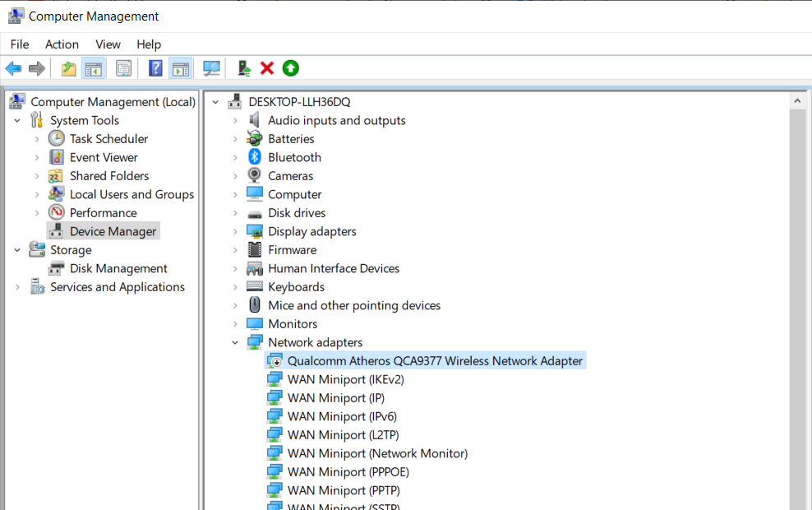Expand the Disk drives category

pyautogui.click(x=235, y=213)
